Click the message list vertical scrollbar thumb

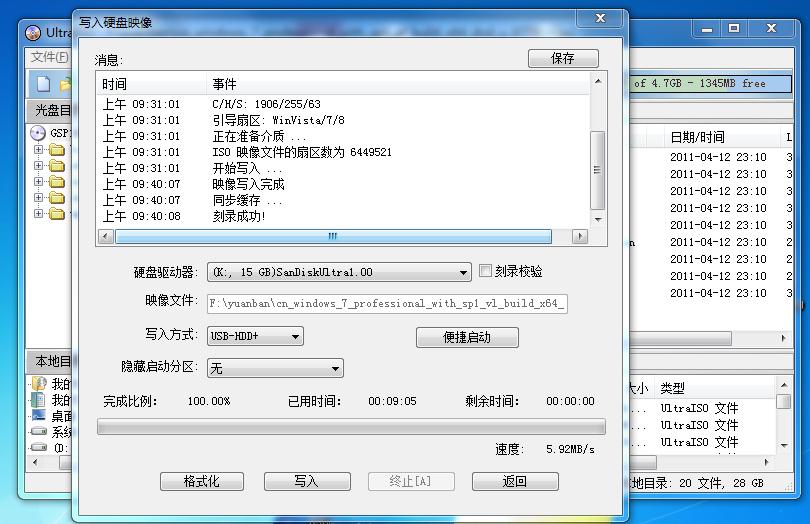(598, 170)
